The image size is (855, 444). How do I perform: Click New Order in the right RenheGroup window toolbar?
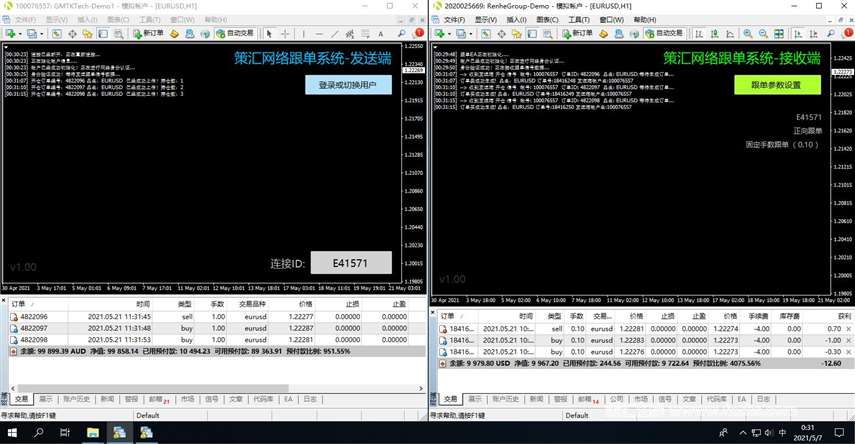(577, 33)
